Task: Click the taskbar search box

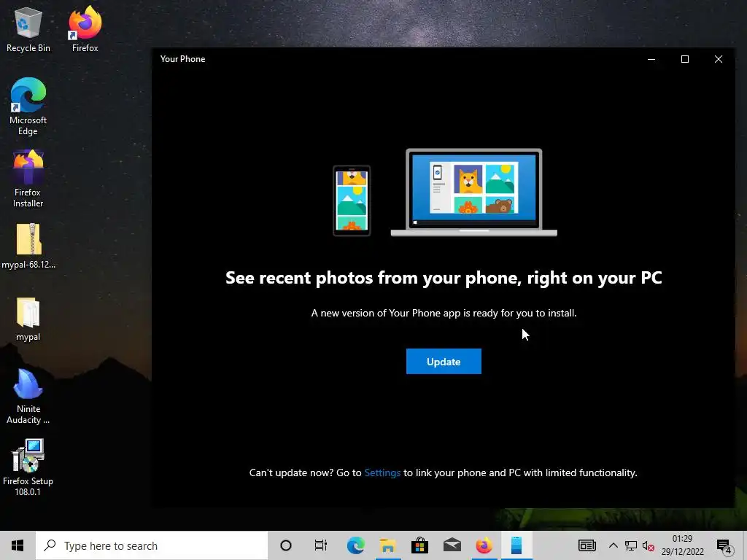Action: 152,545
